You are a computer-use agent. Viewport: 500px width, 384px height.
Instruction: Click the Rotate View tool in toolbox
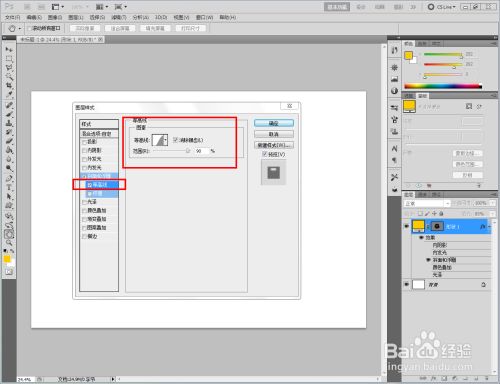pyautogui.click(x=9, y=234)
